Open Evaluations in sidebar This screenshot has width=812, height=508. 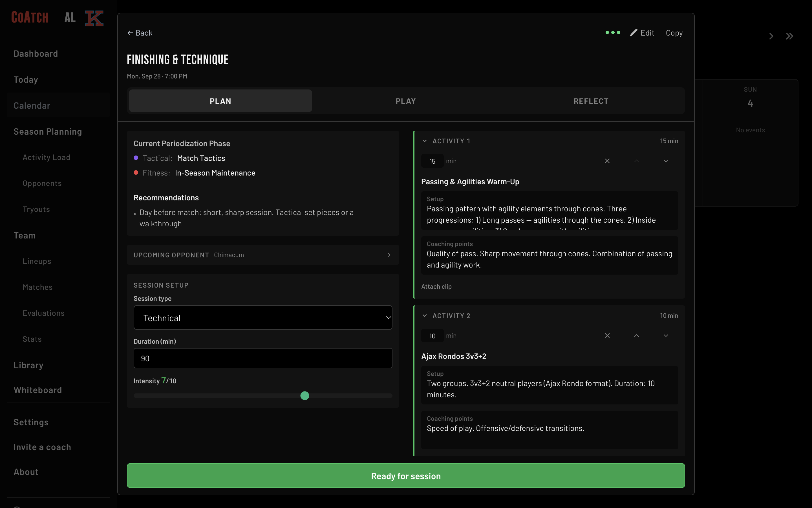click(43, 313)
